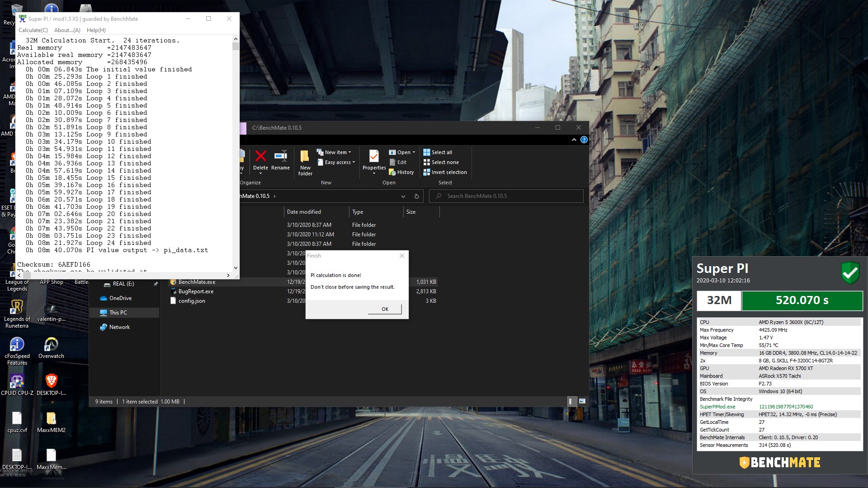
Task: Select REAL (E:) drive in navigation pane
Action: 123,284
